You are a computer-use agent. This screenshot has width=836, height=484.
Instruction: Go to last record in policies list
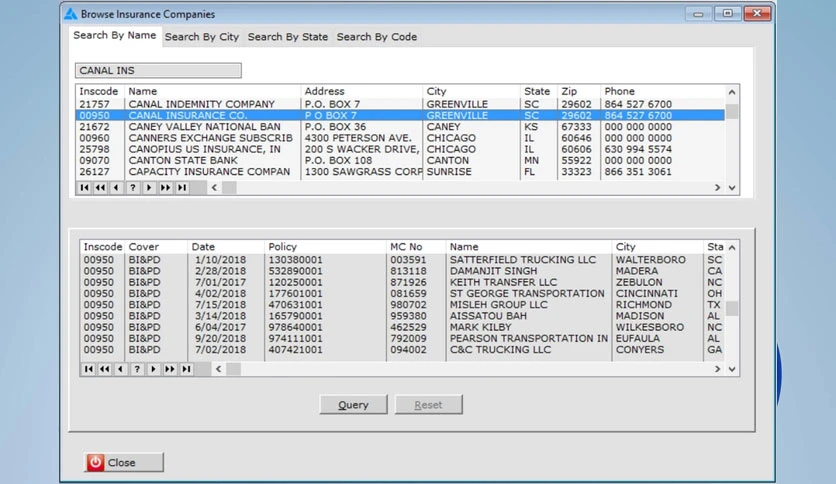(186, 369)
